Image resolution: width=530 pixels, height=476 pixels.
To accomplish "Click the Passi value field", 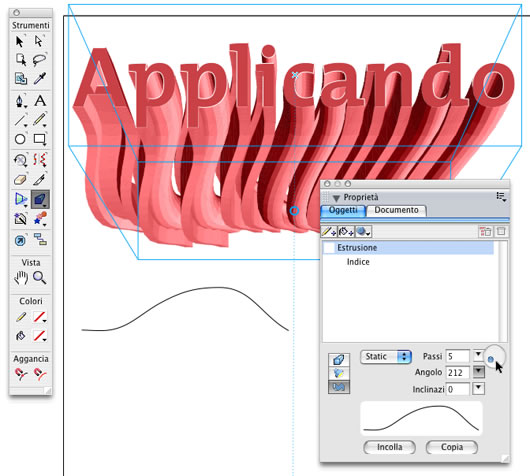I will click(458, 356).
